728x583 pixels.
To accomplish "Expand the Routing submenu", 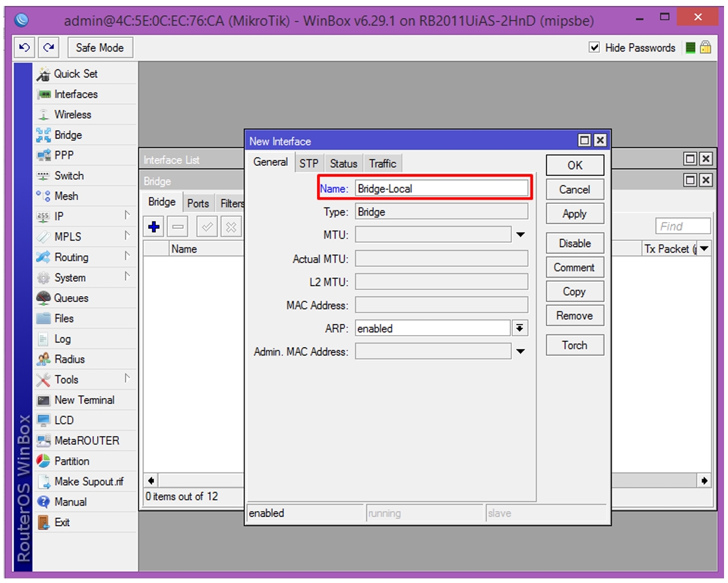I will coord(86,257).
